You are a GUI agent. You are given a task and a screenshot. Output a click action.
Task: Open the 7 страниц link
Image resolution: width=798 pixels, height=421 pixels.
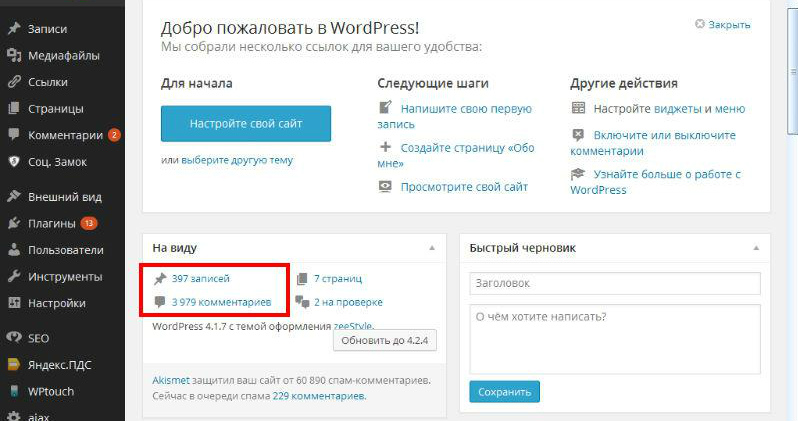pyautogui.click(x=338, y=278)
